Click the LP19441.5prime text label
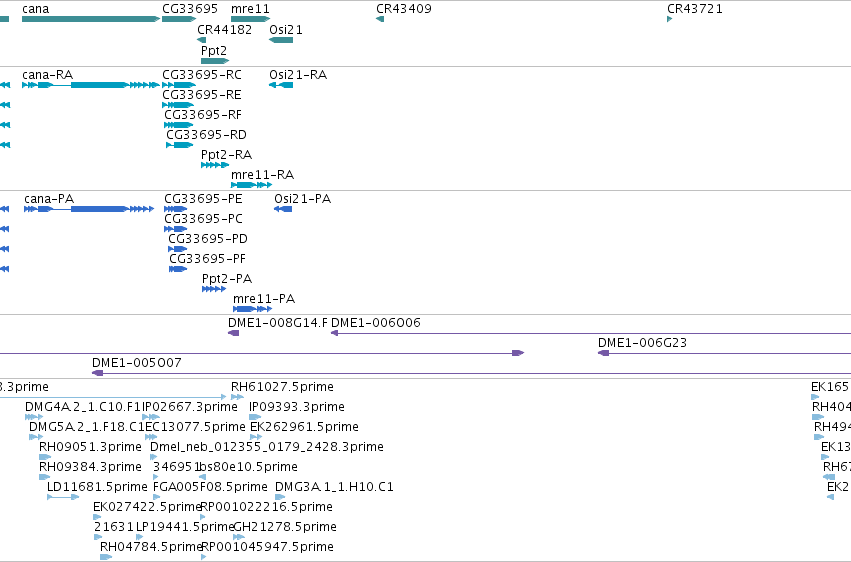 (x=185, y=527)
